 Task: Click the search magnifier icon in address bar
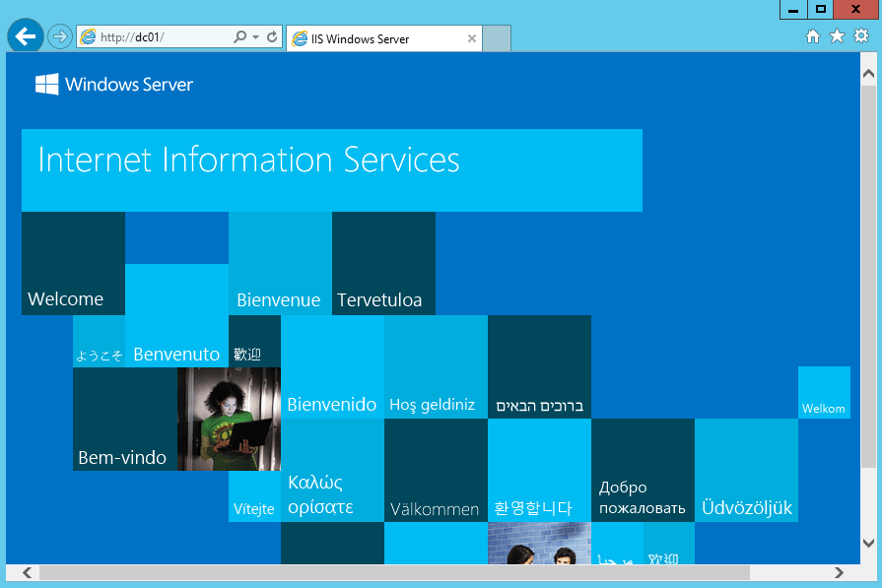tap(240, 37)
